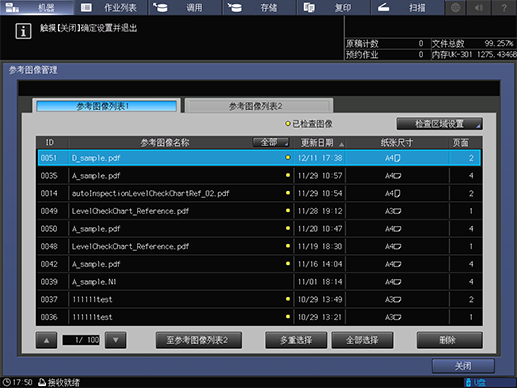Screen dimensions: 517x388
Task: Switch to the 扫描 scan tab
Action: pyautogui.click(x=408, y=7)
